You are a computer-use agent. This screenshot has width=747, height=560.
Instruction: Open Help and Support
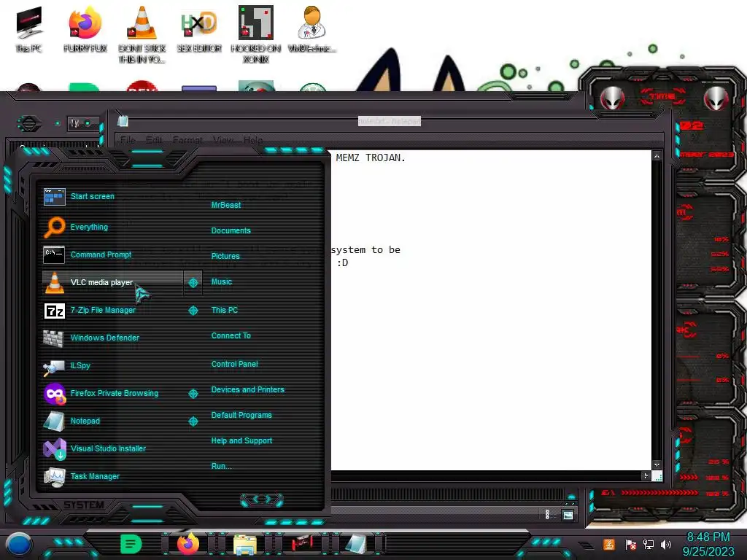click(x=241, y=441)
